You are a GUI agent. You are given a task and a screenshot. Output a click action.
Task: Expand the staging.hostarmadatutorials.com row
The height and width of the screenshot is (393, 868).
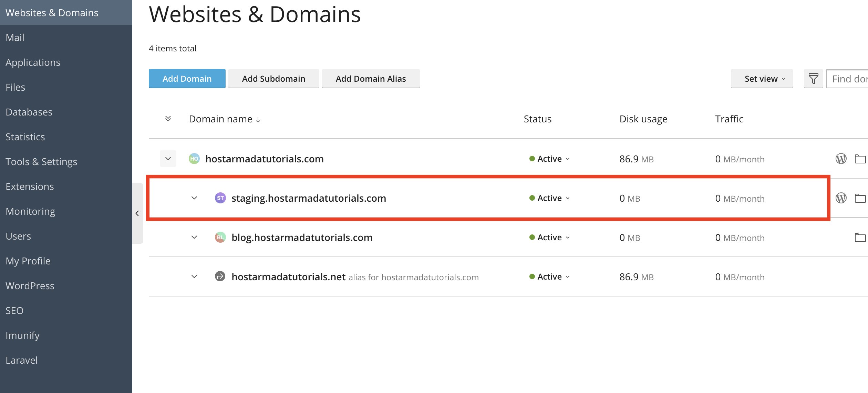[194, 198]
